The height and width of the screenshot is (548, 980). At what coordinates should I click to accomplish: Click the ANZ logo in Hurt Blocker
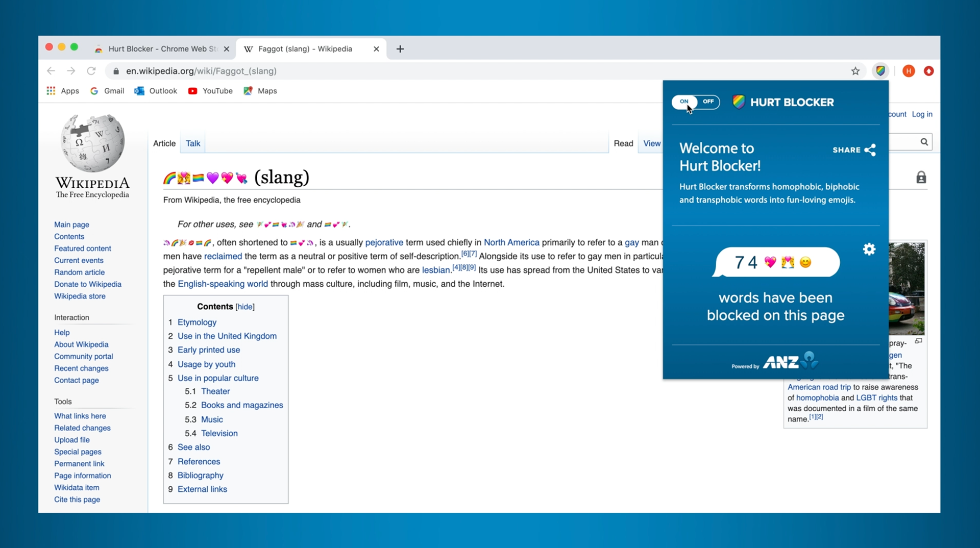(x=791, y=361)
